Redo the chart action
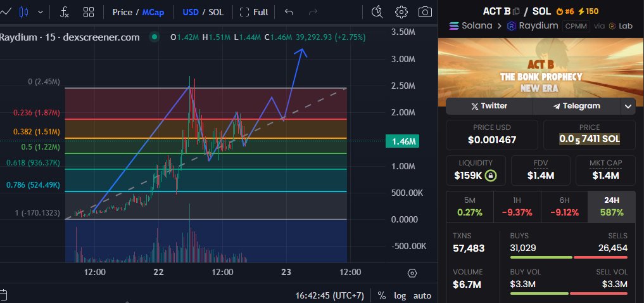 click(x=313, y=12)
